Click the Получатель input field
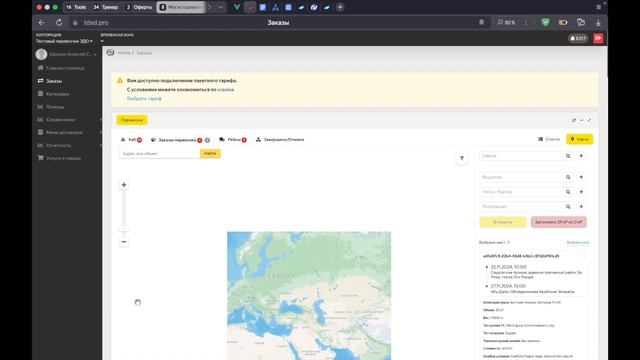This screenshot has width=640, height=360. 521,207
